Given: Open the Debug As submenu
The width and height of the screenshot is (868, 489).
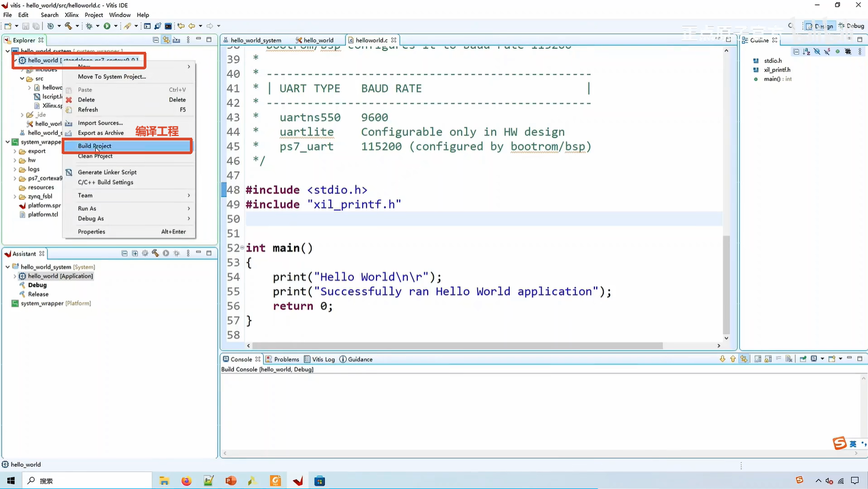Looking at the screenshot, I should tap(129, 219).
